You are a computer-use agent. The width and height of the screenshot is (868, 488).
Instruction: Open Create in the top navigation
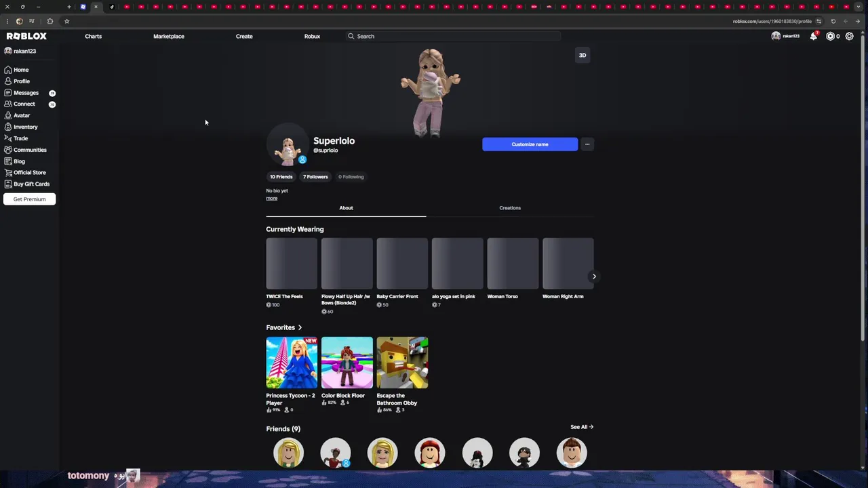click(x=244, y=36)
